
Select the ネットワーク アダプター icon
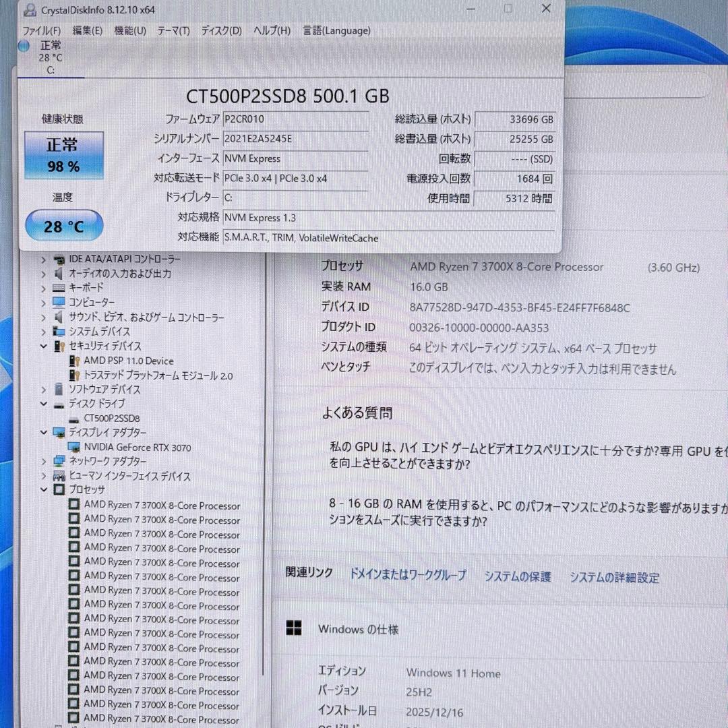(59, 462)
